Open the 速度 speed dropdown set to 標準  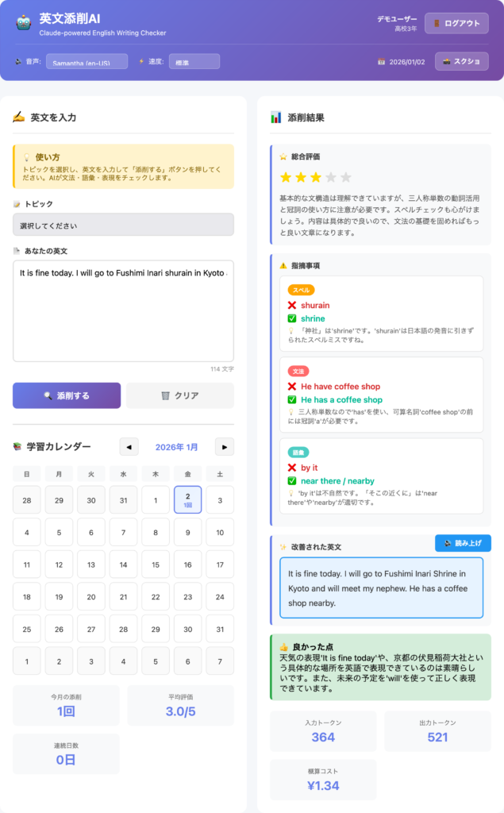tap(194, 62)
